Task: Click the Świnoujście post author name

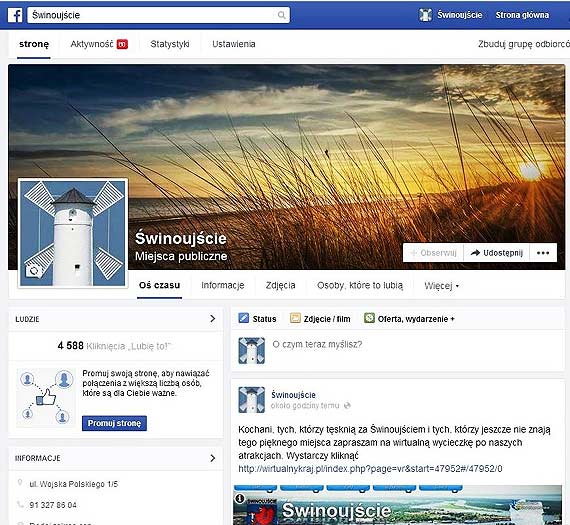Action: pyautogui.click(x=293, y=395)
